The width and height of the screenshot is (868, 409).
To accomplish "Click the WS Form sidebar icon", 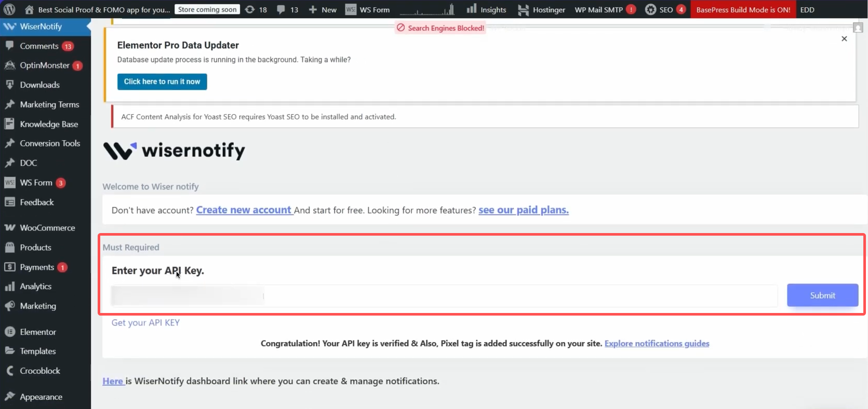I will [9, 183].
